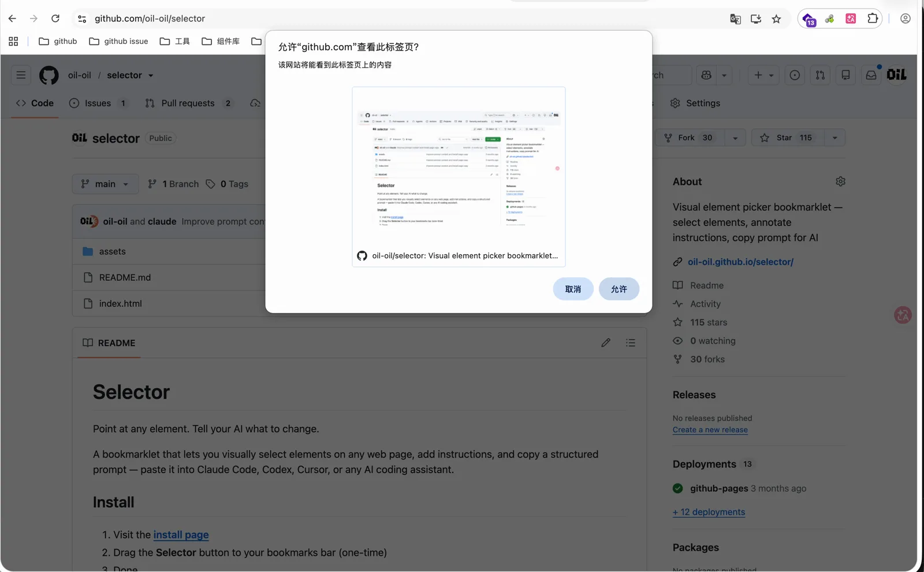Open the 工具 bookmarks folder
Image resolution: width=924 pixels, height=572 pixels.
point(174,41)
